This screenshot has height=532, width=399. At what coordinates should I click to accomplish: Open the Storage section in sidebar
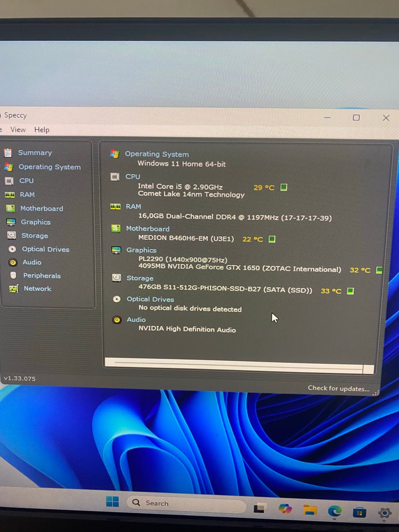[x=34, y=236]
